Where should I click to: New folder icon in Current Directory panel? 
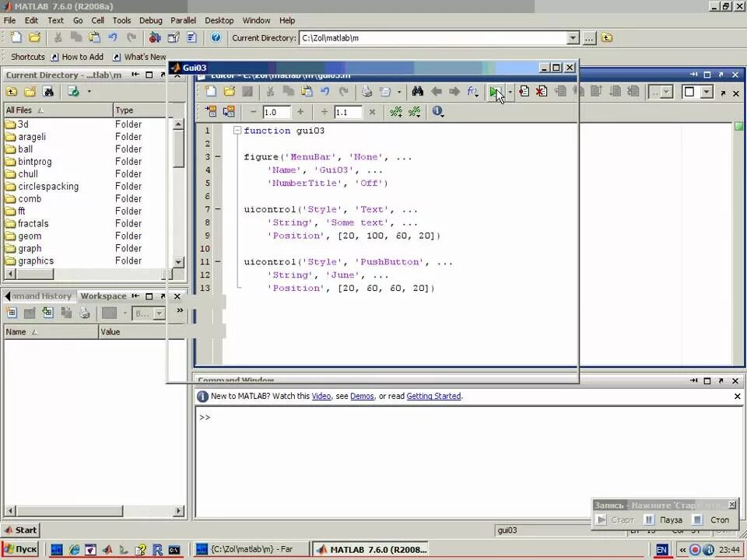click(x=30, y=92)
